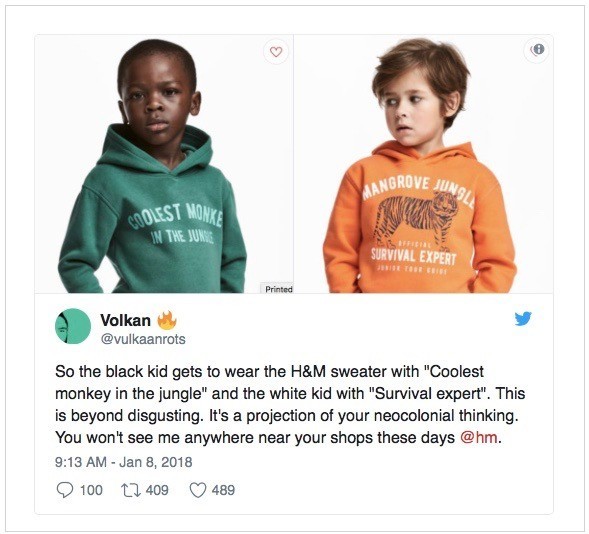Click the 100 replies count
The height and width of the screenshot is (534, 589).
pos(91,490)
